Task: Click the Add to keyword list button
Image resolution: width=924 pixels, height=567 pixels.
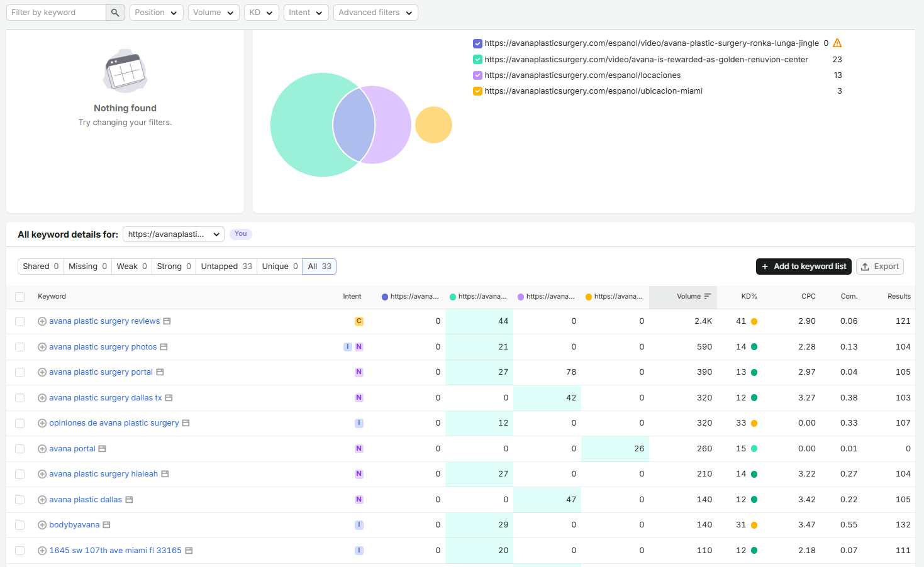Action: click(x=804, y=267)
